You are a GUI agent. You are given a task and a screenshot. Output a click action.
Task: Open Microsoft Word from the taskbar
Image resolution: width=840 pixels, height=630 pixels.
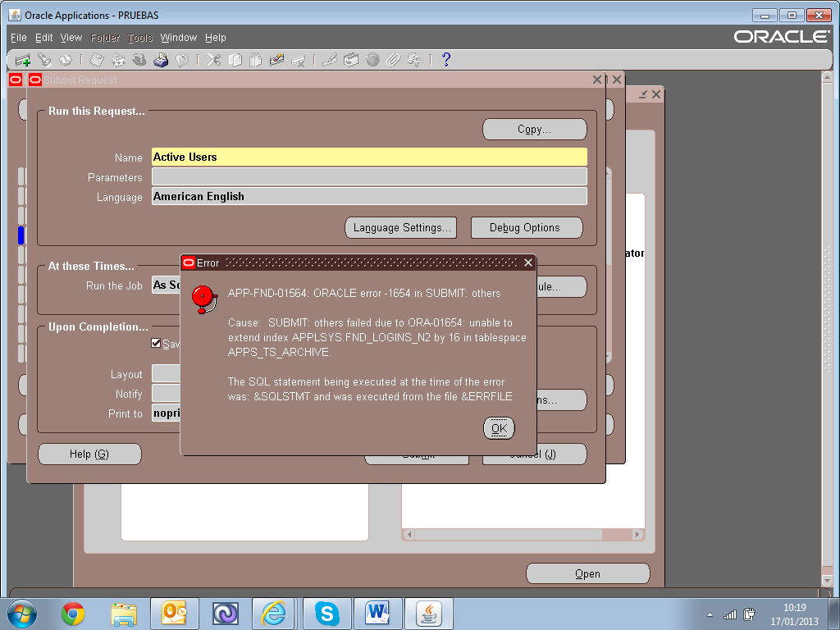(378, 613)
